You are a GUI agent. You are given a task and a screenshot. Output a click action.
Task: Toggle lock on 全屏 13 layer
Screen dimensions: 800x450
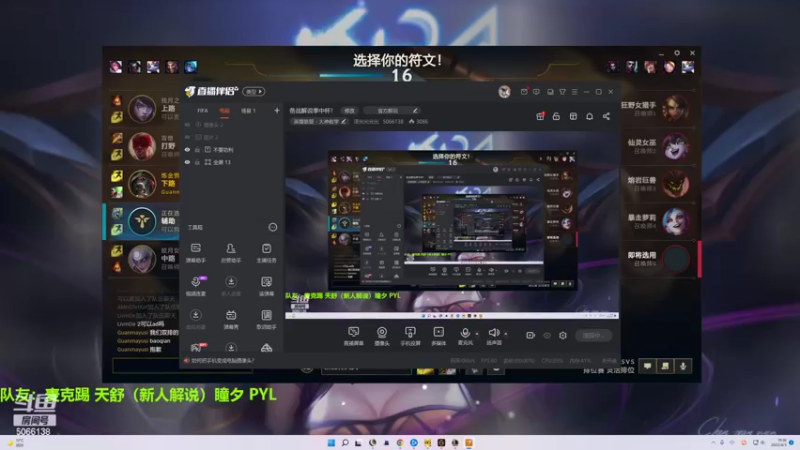(x=197, y=162)
